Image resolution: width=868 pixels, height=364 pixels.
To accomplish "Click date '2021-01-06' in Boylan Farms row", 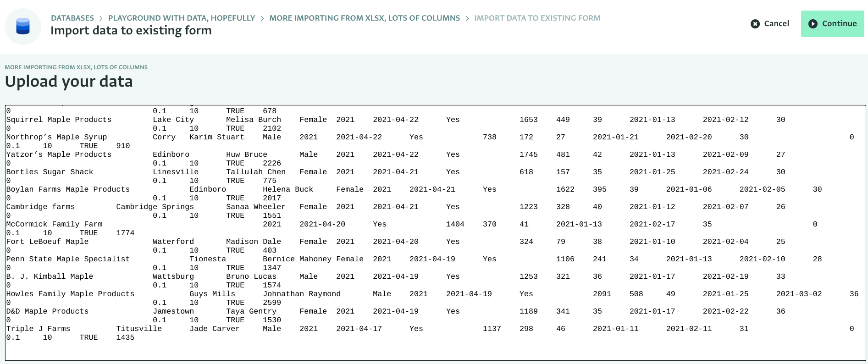I will pyautogui.click(x=689, y=189).
